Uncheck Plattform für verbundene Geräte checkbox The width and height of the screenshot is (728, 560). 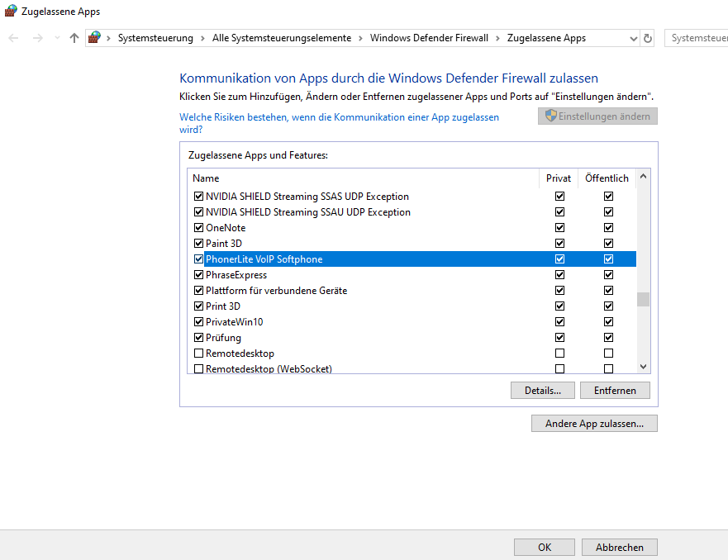coord(198,291)
